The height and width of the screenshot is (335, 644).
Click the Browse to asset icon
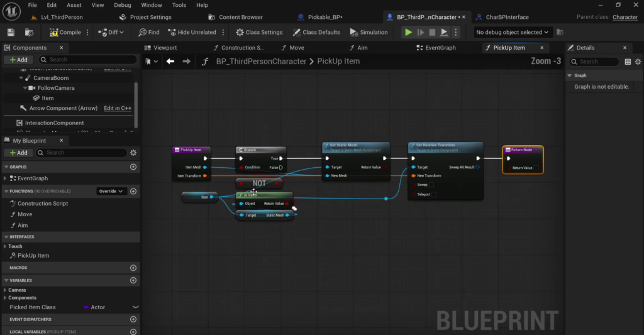tap(29, 32)
